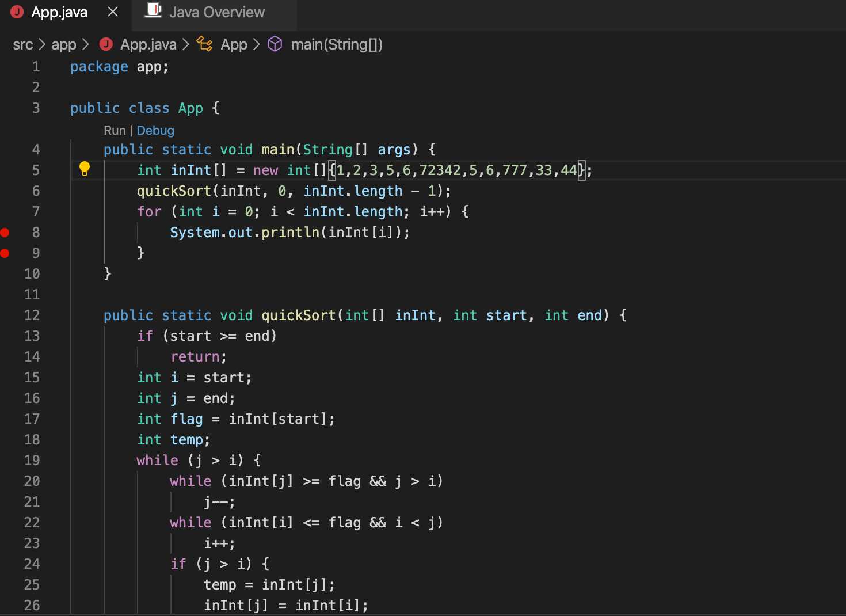The image size is (846, 616).
Task: Click 'int flag = inInt[start];' line
Action: coord(236,419)
